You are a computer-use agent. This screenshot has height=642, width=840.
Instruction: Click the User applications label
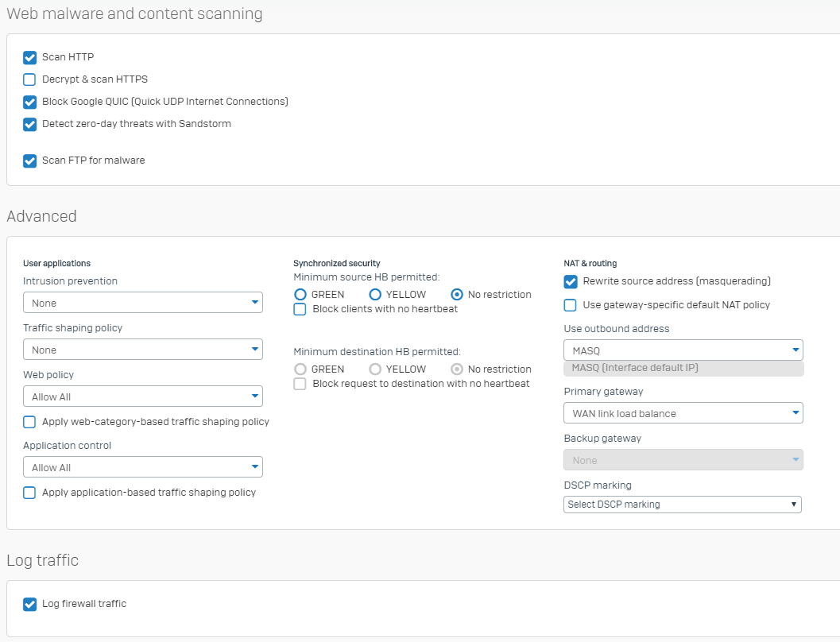point(56,264)
